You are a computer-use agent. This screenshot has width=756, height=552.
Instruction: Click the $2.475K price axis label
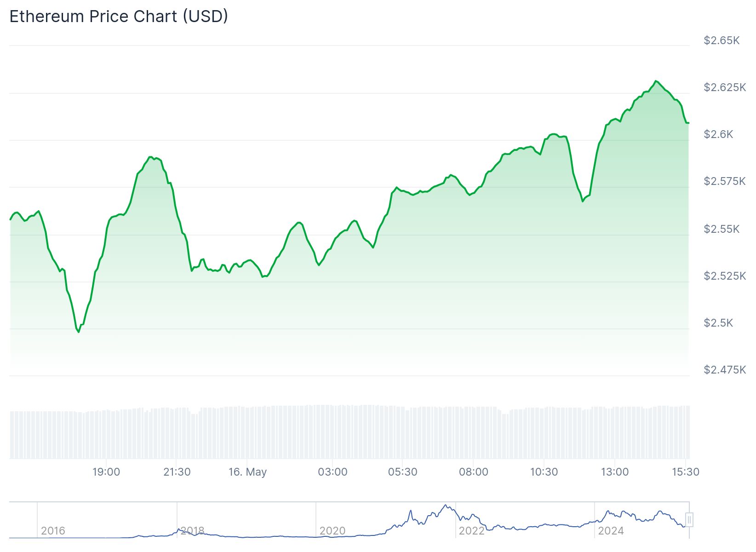725,370
